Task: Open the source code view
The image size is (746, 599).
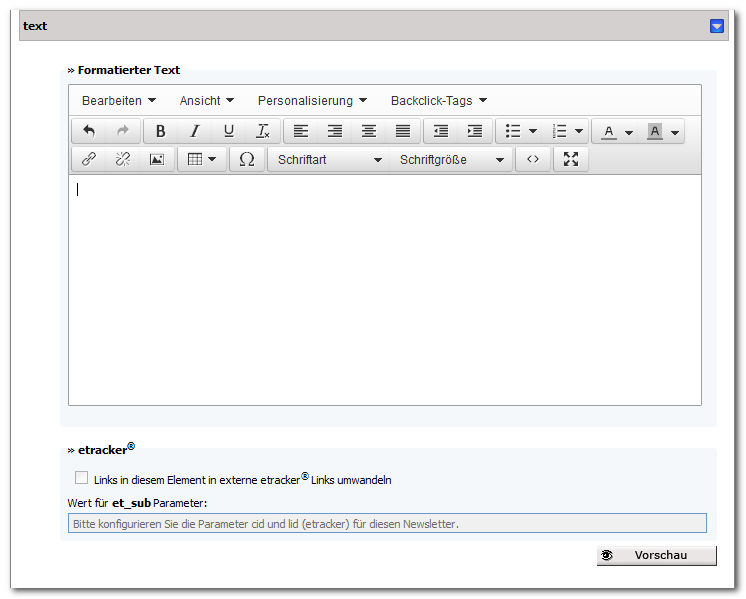Action: coord(533,159)
